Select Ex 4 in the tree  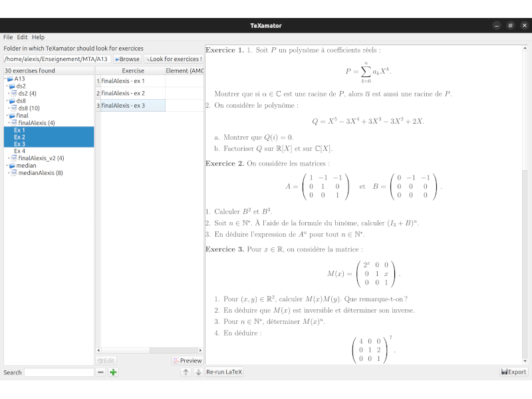pos(49,151)
